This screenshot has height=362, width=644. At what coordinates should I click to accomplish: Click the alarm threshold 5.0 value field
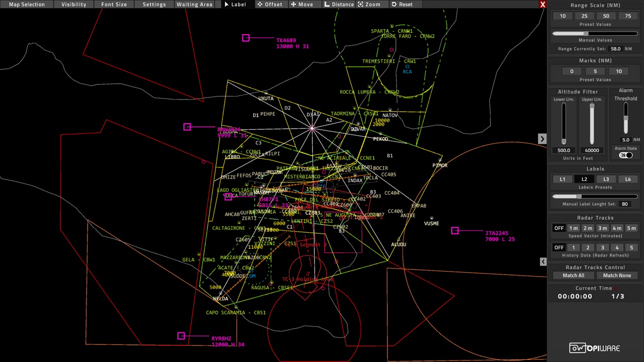(625, 140)
